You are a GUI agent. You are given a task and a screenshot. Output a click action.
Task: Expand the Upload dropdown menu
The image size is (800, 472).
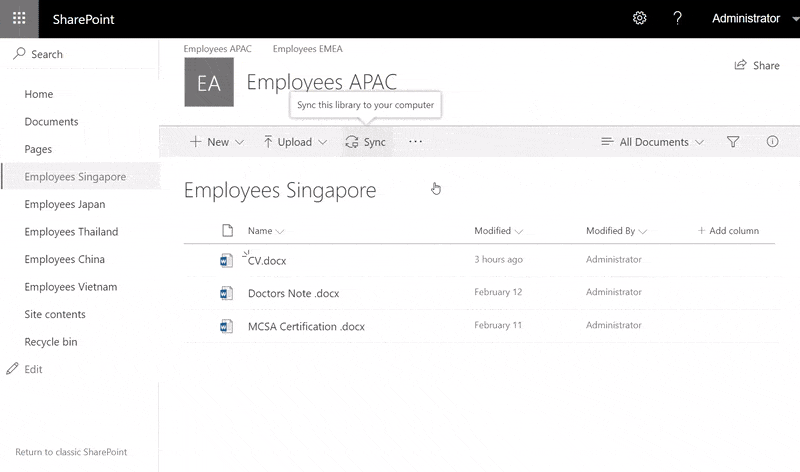[295, 142]
